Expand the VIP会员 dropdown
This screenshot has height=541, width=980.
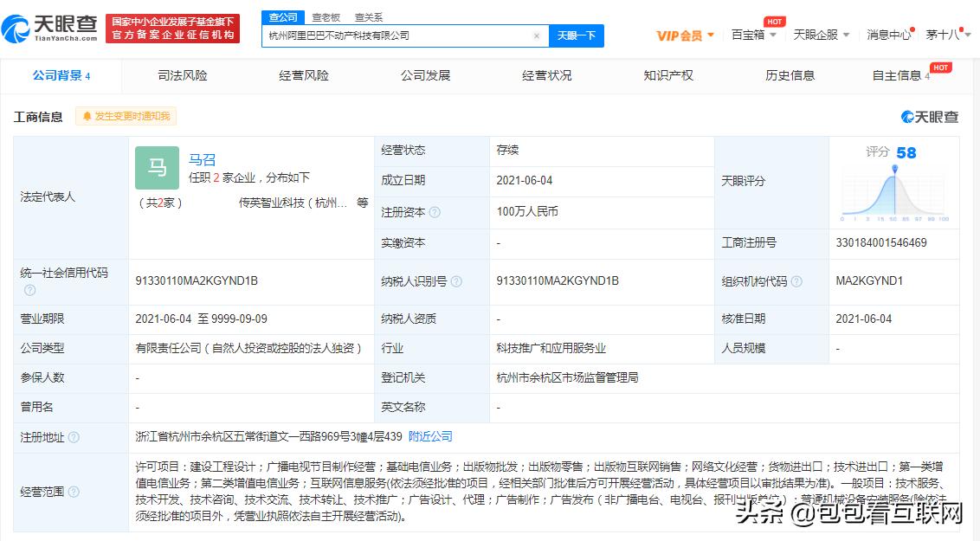[680, 33]
